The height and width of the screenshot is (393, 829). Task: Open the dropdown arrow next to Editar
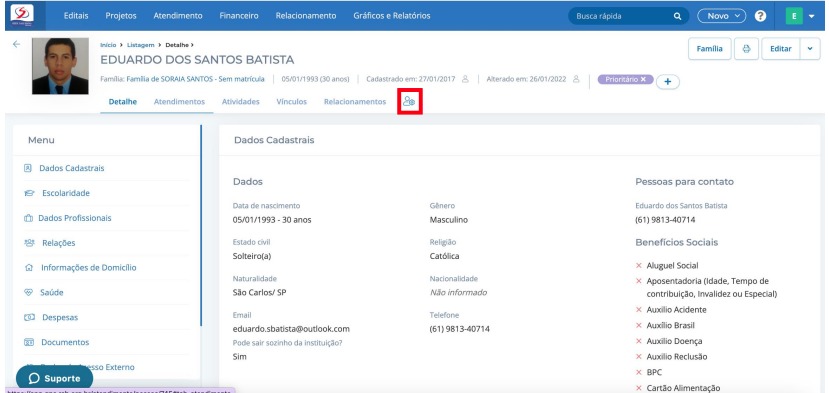pos(810,49)
